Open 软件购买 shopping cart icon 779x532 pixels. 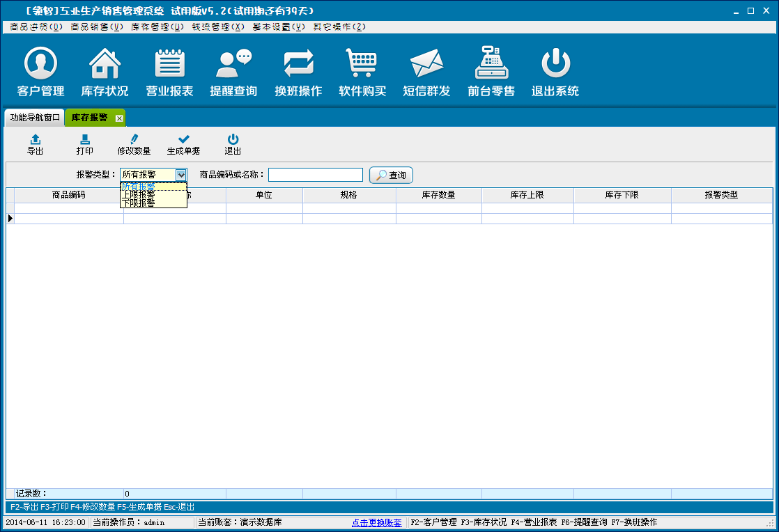click(x=362, y=64)
